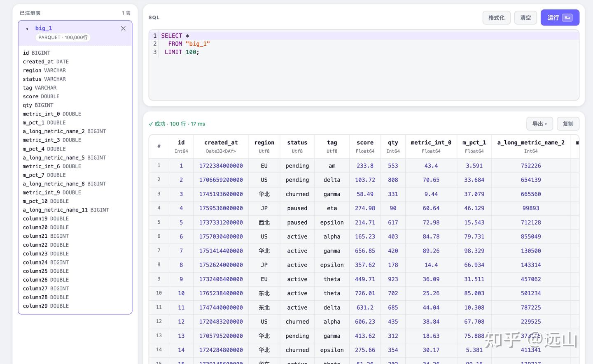The height and width of the screenshot is (364, 593).
Task: Sort by created_at column header
Action: [221, 146]
